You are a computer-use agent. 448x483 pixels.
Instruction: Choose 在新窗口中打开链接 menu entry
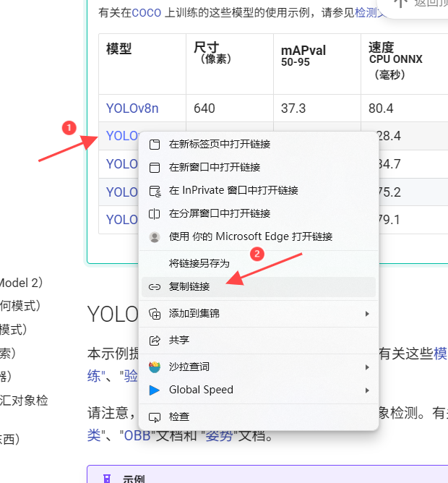coord(259,167)
